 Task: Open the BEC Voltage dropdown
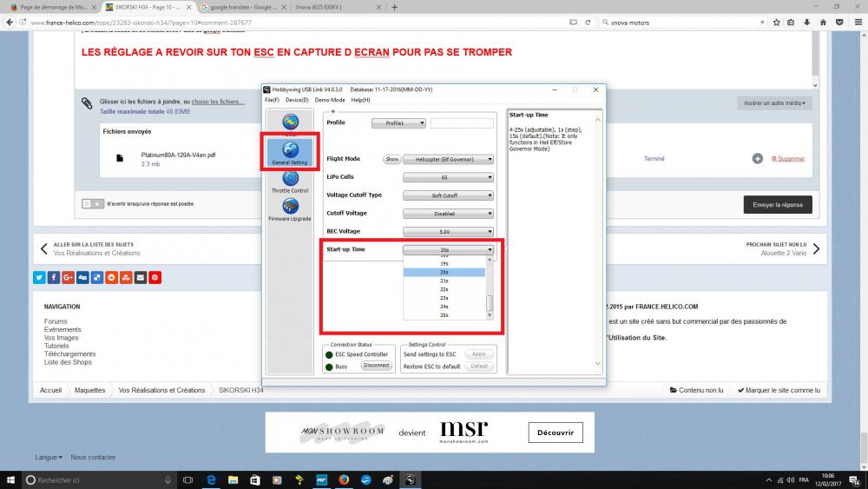tap(448, 232)
